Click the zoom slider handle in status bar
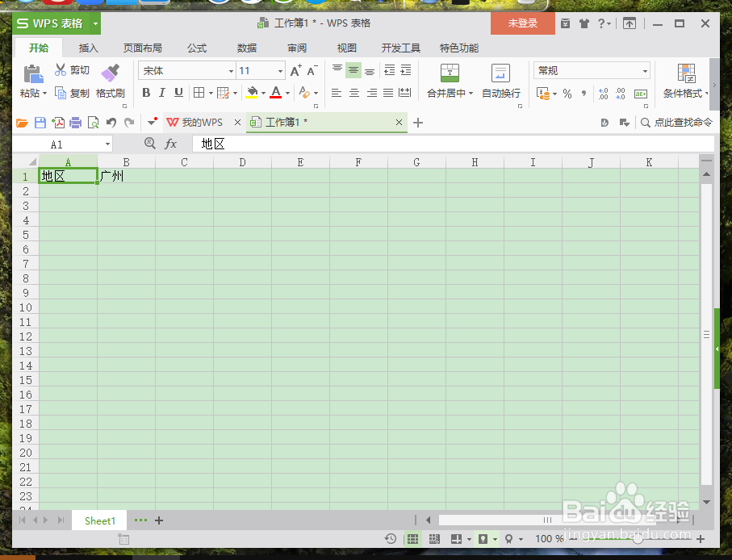Image resolution: width=732 pixels, height=560 pixels. 638,539
